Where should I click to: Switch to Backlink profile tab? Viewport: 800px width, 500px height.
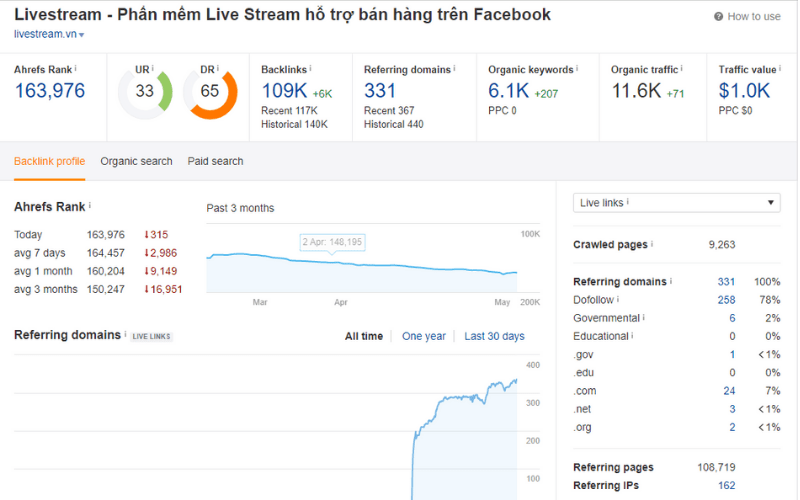click(x=49, y=161)
